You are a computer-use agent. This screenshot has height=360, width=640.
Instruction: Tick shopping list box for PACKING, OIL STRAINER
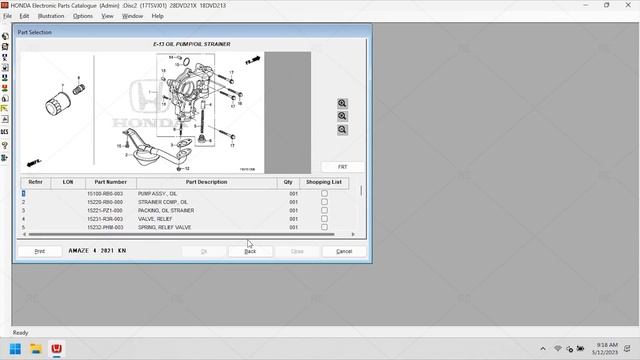[x=324, y=210]
